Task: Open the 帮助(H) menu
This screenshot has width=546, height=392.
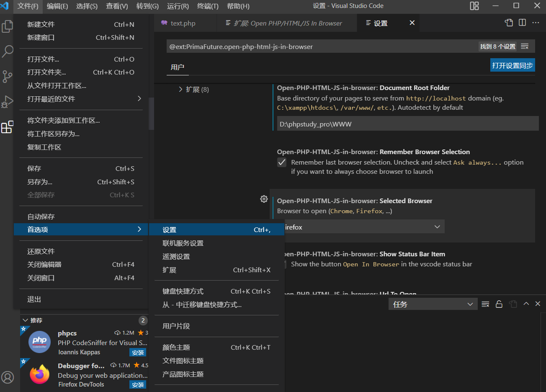Action: point(238,6)
